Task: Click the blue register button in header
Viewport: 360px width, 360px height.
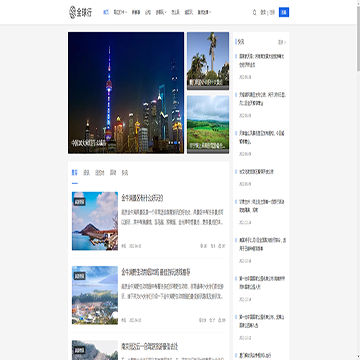Action: point(284,12)
